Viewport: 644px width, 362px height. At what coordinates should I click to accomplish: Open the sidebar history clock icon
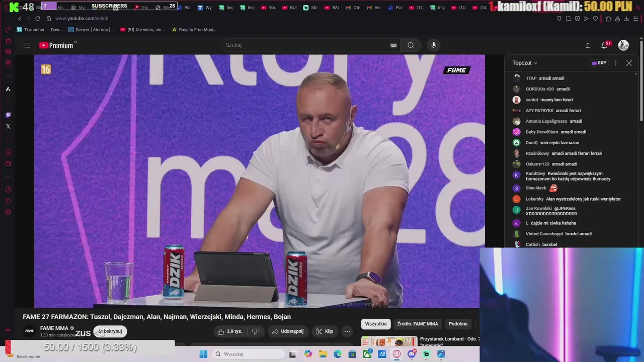[x=8, y=190]
